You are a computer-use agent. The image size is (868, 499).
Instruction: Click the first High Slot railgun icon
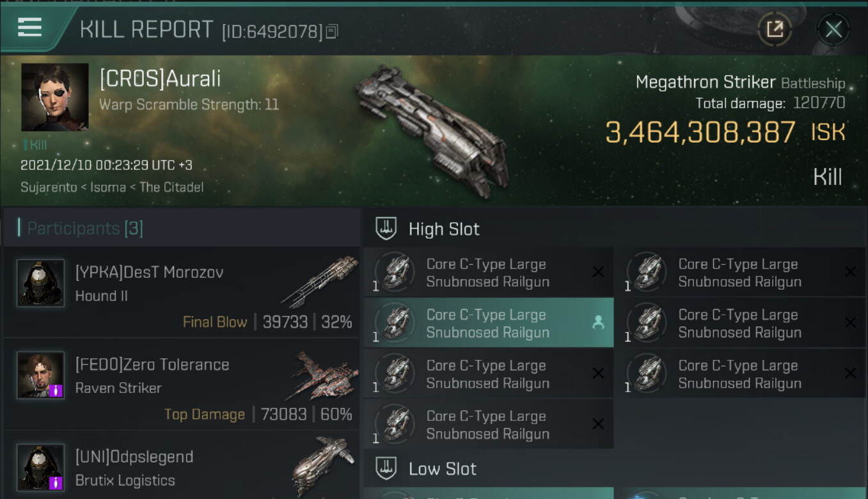(x=395, y=273)
